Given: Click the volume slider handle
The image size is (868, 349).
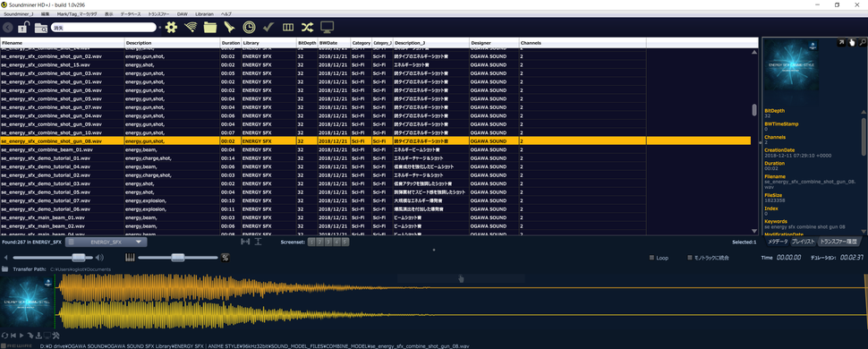Looking at the screenshot, I should (79, 257).
